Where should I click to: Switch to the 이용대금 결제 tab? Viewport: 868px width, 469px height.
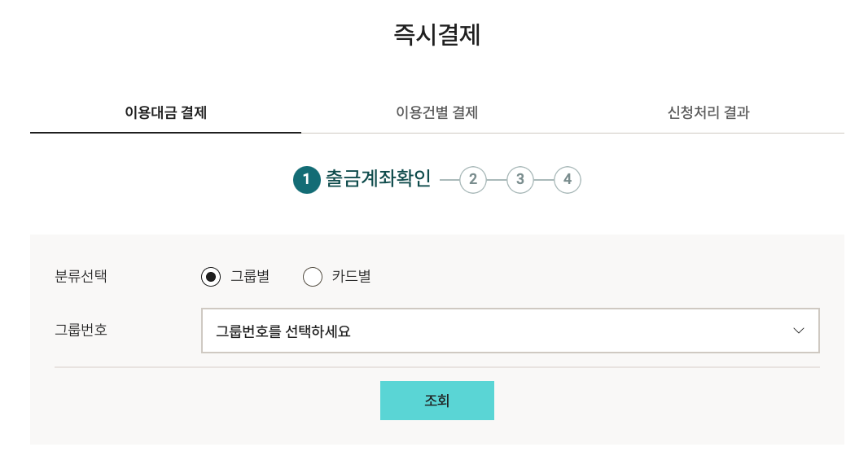point(165,112)
